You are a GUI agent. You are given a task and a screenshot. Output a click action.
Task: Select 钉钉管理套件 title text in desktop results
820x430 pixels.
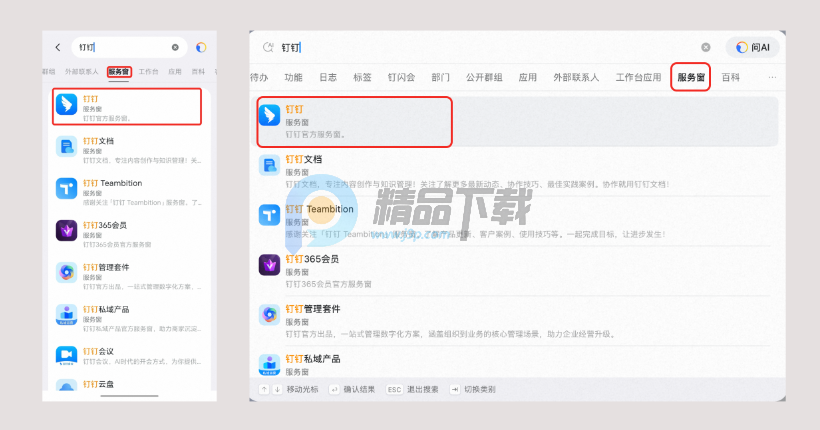tap(313, 309)
